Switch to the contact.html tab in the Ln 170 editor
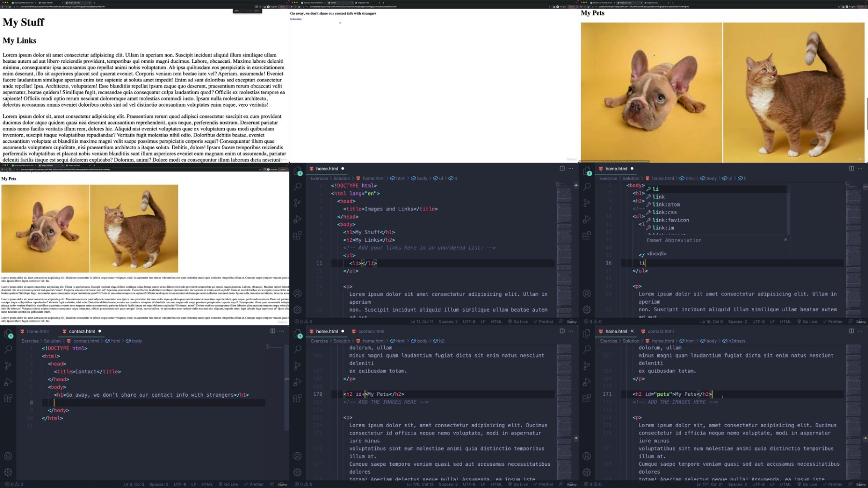This screenshot has width=868, height=488. pos(368,331)
